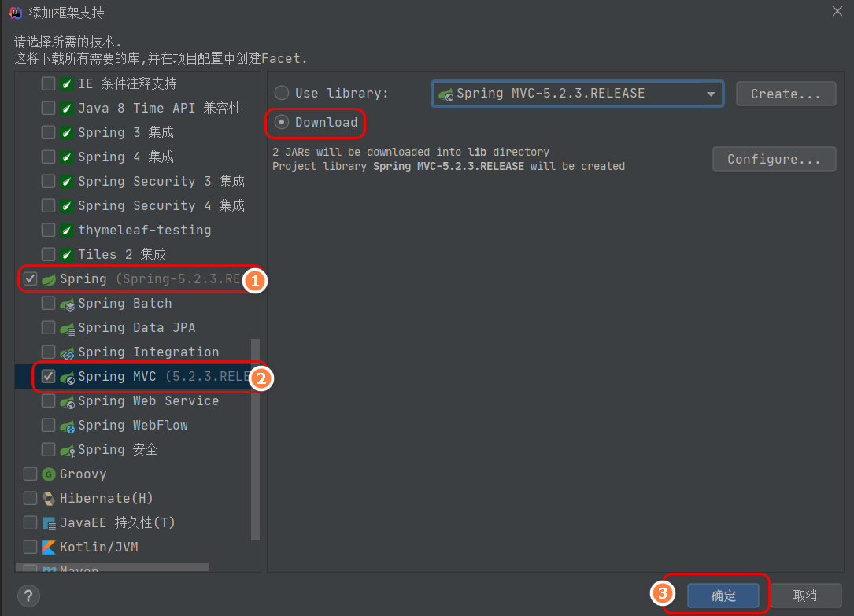The width and height of the screenshot is (854, 616).
Task: Select the Groovy row
Action: [x=137, y=474]
